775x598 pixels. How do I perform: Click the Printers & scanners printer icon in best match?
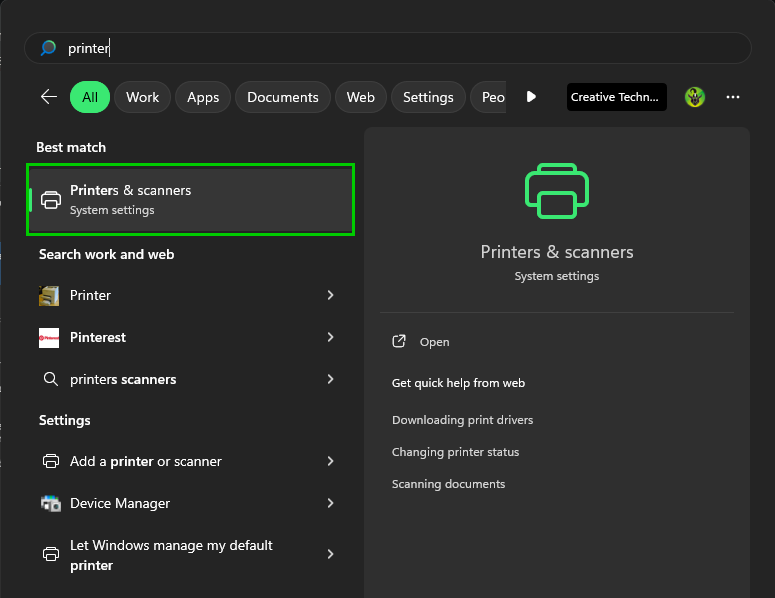click(x=51, y=200)
